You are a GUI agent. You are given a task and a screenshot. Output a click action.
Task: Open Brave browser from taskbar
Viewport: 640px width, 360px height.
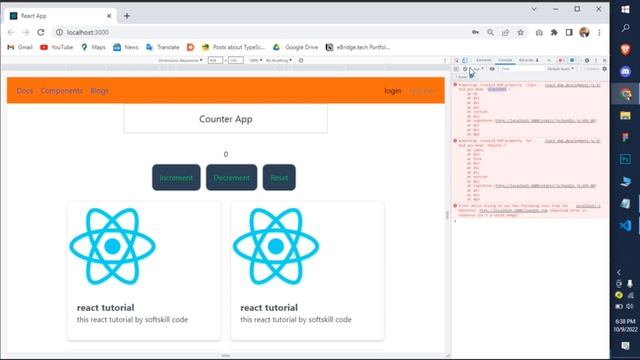tap(625, 50)
